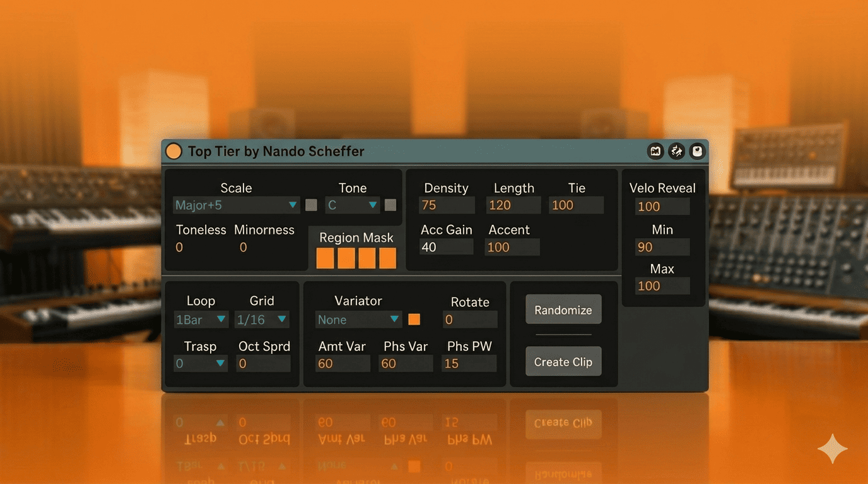Click the rightmost save icon in title bar
This screenshot has width=868, height=484.
[696, 151]
